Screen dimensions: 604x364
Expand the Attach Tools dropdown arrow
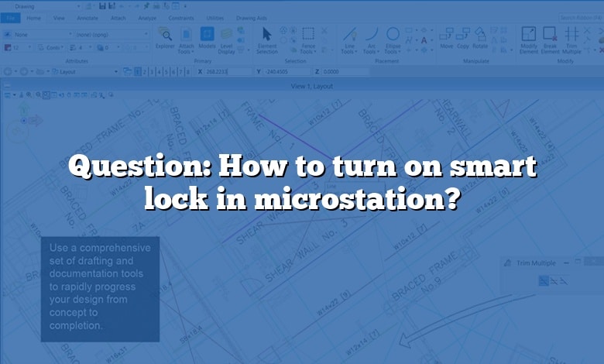pyautogui.click(x=193, y=52)
